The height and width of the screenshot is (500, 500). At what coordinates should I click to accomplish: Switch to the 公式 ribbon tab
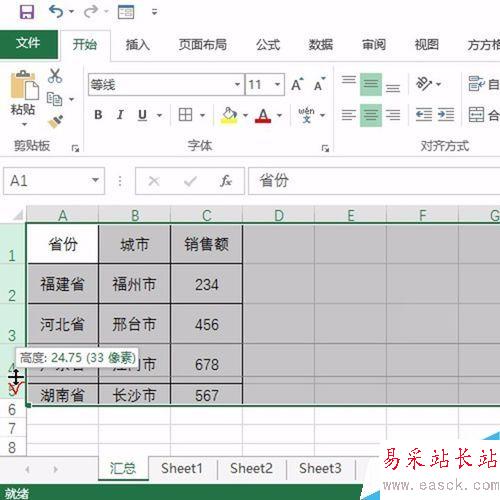(x=268, y=45)
